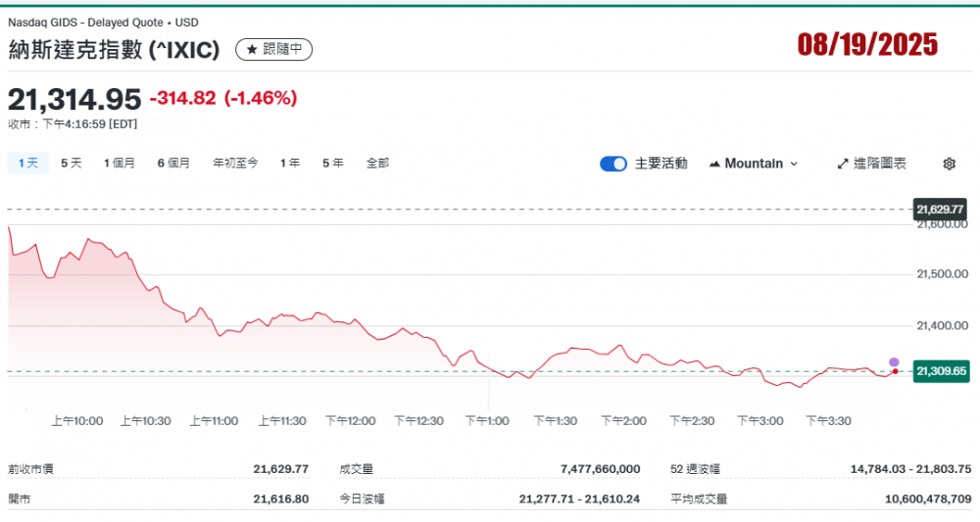Click the purple event marker on chart
The height and width of the screenshot is (522, 980).
894,362
